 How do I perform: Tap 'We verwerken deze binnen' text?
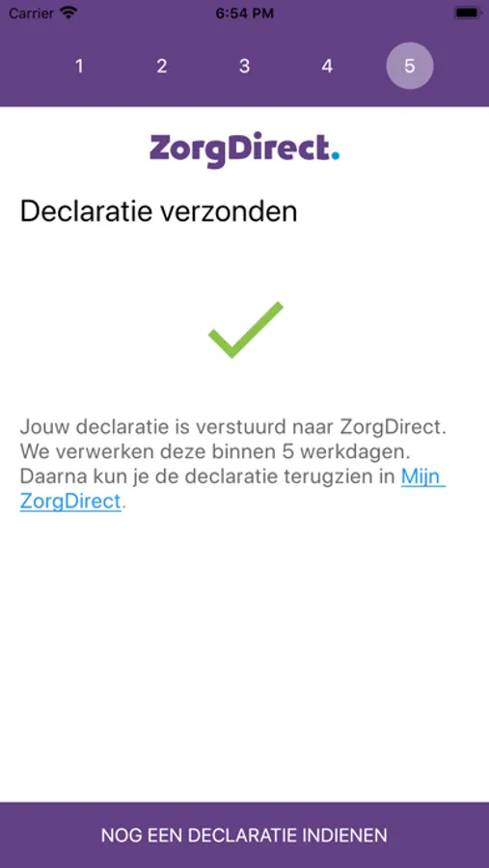pos(148,451)
